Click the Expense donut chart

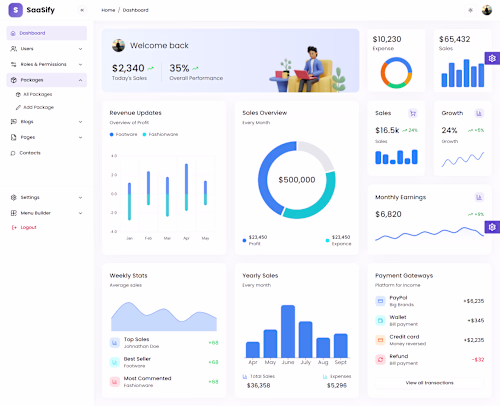(x=396, y=73)
